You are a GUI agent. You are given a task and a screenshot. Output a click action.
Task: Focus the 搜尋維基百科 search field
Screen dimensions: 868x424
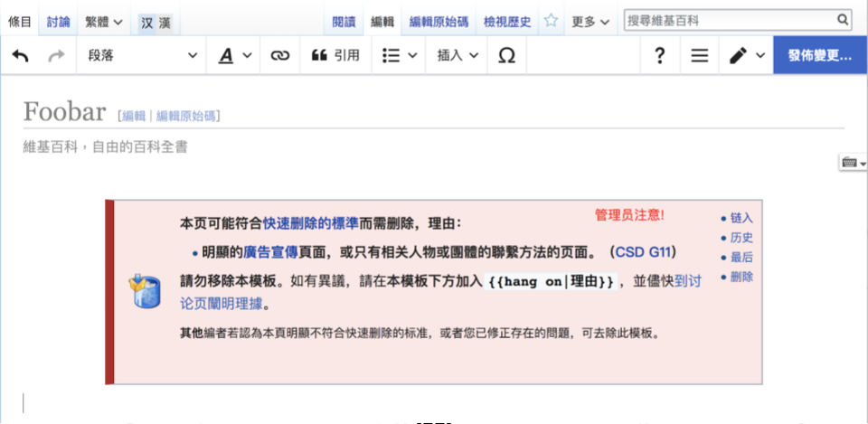730,21
